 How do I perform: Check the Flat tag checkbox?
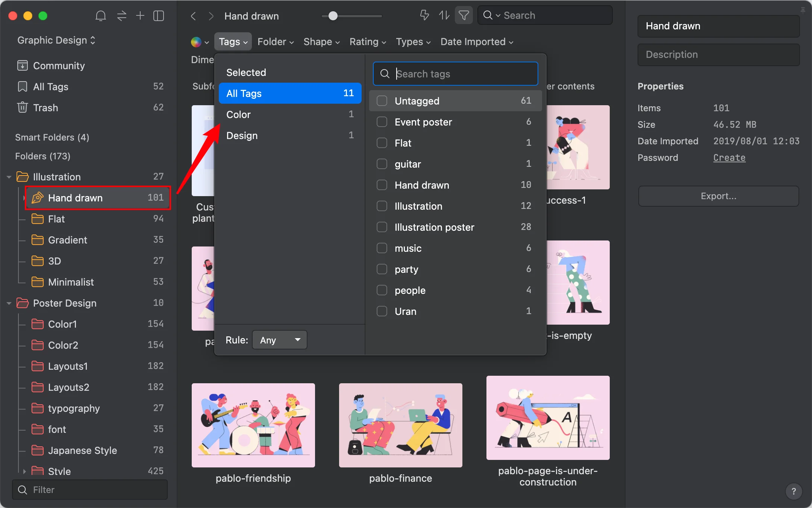[382, 143]
